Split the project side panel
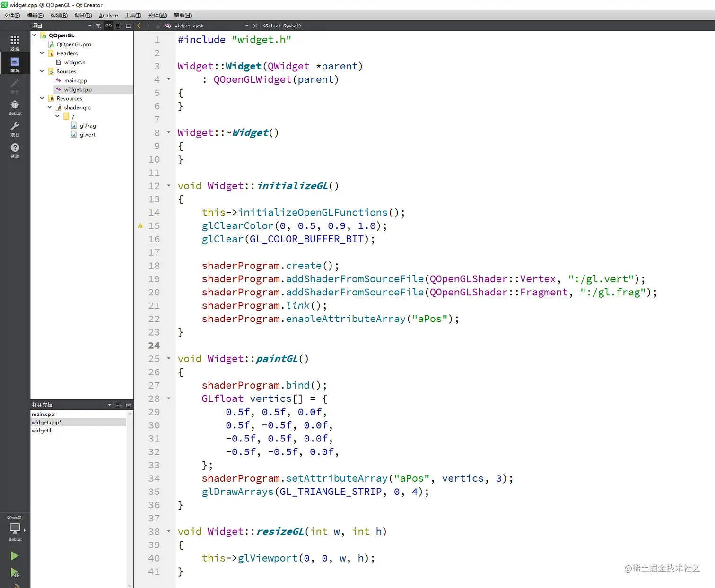The image size is (715, 588). click(119, 26)
